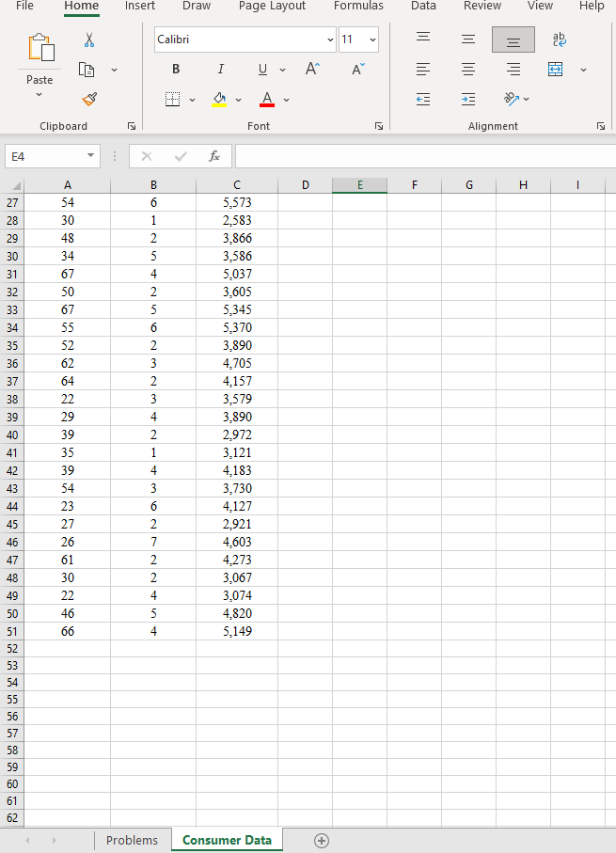Switch to the View tab
The image size is (616, 853).
coord(540,6)
